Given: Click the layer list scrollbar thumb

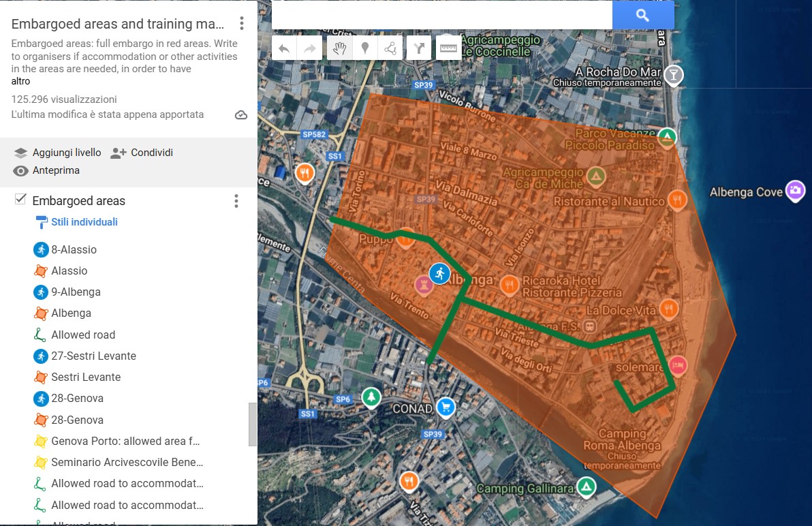Looking at the screenshot, I should [x=252, y=424].
